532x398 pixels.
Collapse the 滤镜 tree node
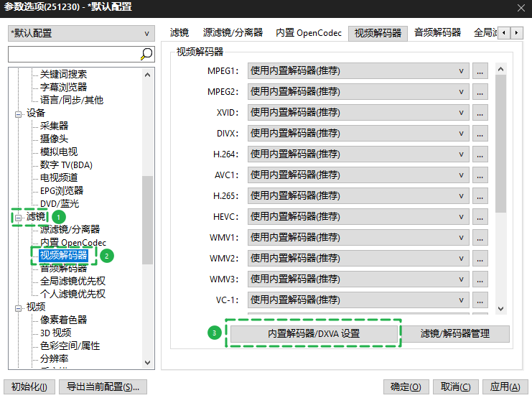(x=19, y=217)
